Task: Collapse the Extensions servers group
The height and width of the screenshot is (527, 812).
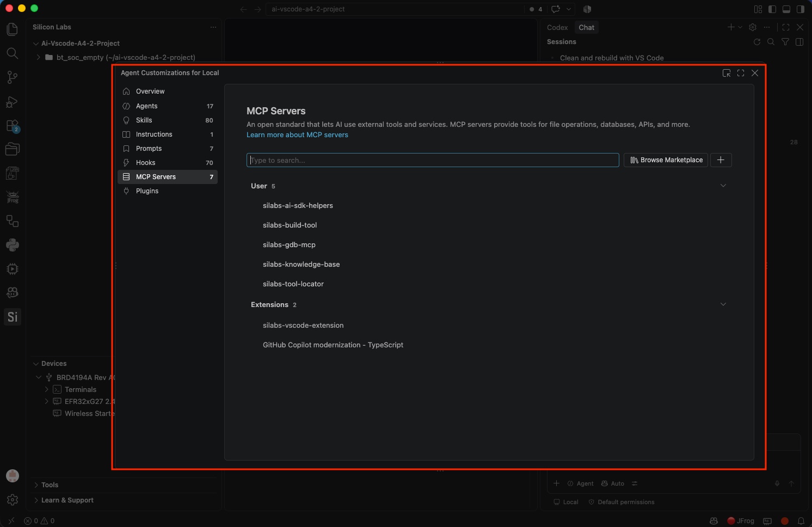Action: point(723,304)
